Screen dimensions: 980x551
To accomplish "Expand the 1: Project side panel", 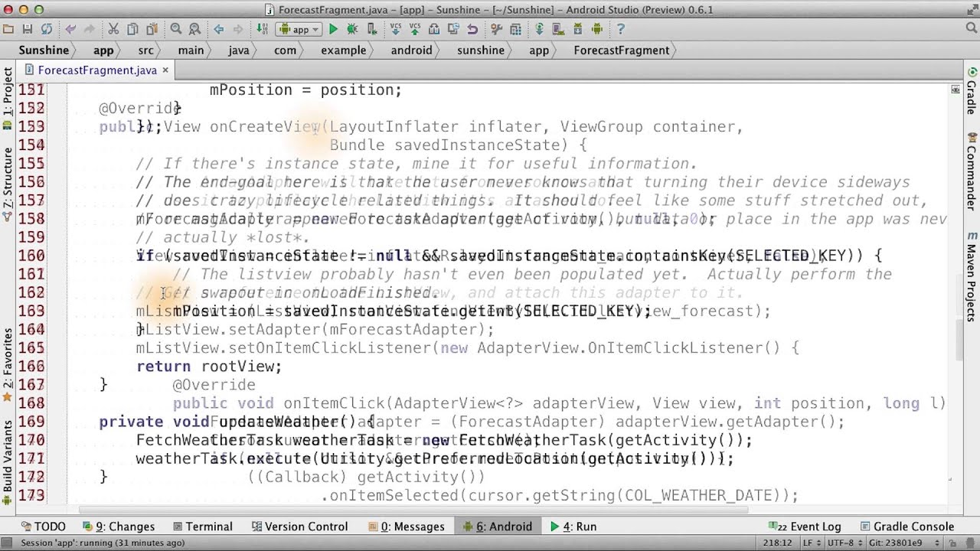I will pyautogui.click(x=8, y=96).
